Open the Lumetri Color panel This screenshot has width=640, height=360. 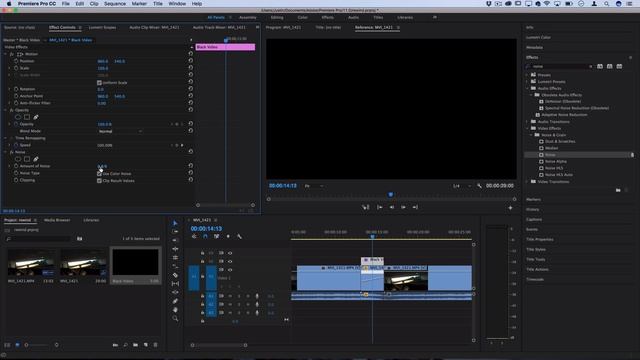point(538,37)
